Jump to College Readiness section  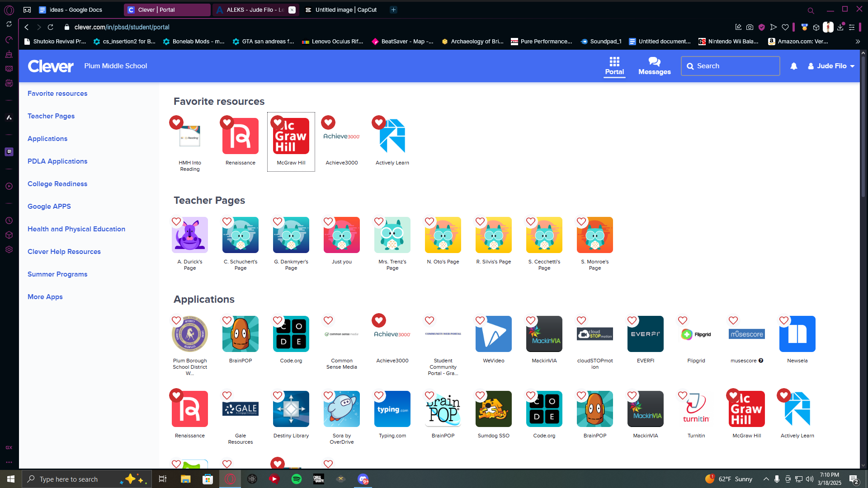pyautogui.click(x=57, y=184)
